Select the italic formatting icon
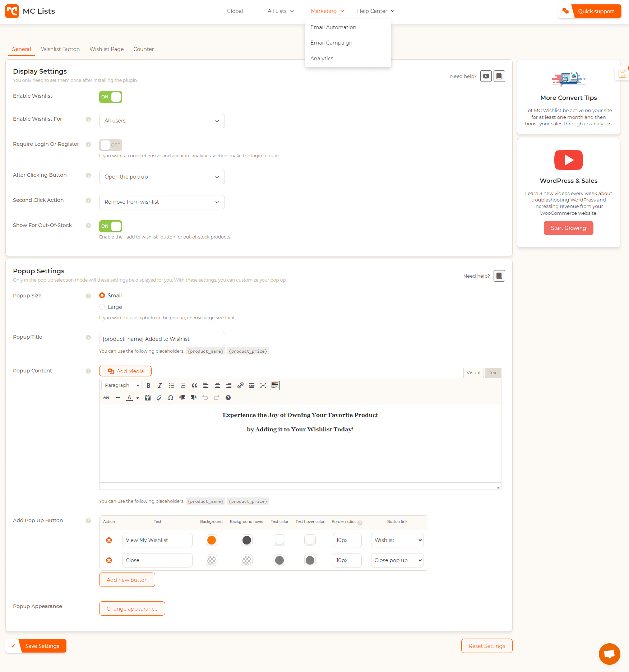Screen dimensions: 629x672 (x=160, y=385)
